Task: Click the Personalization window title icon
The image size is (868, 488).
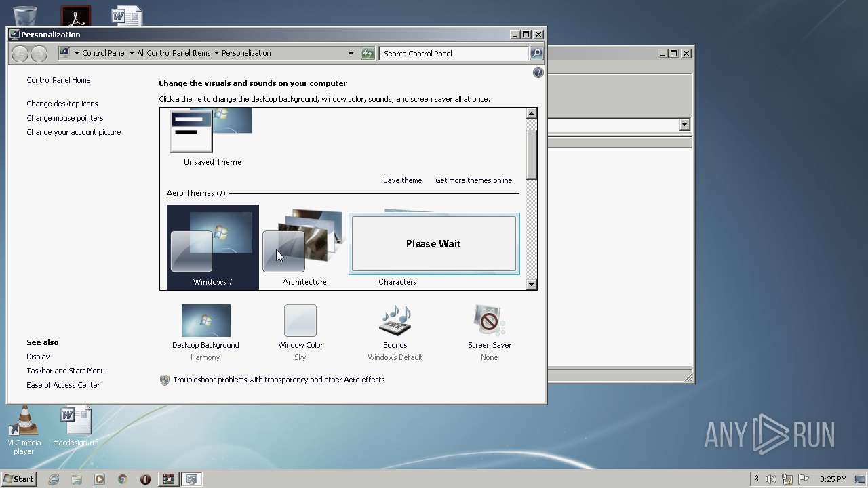Action: 14,34
